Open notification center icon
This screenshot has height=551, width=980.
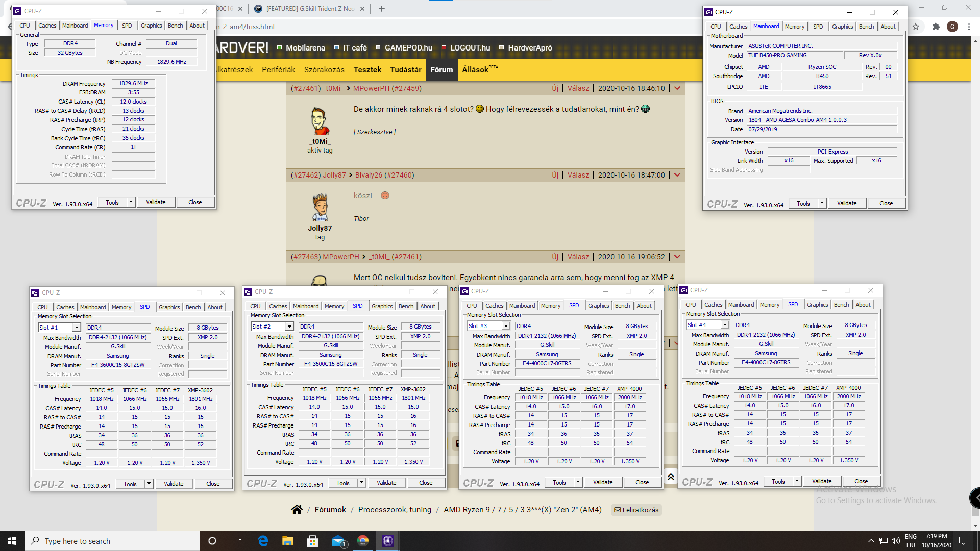point(963,541)
